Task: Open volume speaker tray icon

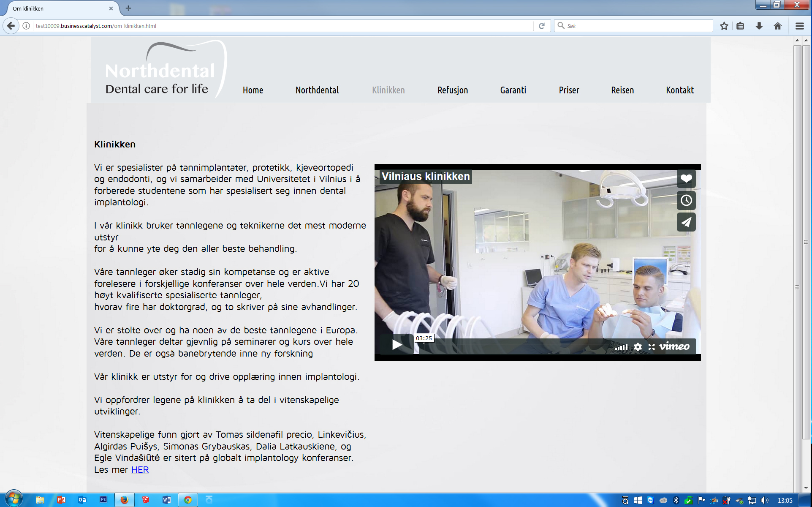Action: (x=764, y=500)
